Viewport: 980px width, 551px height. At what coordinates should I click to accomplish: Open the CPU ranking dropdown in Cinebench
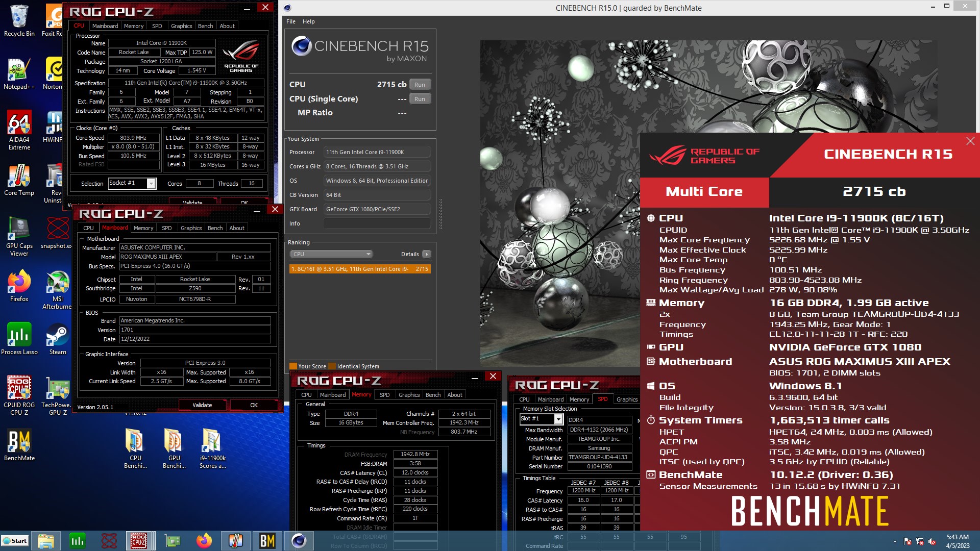click(331, 254)
